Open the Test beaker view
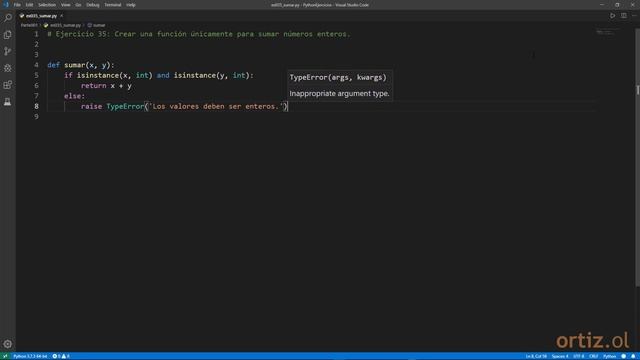This screenshot has height=360, width=640. pyautogui.click(x=8, y=102)
